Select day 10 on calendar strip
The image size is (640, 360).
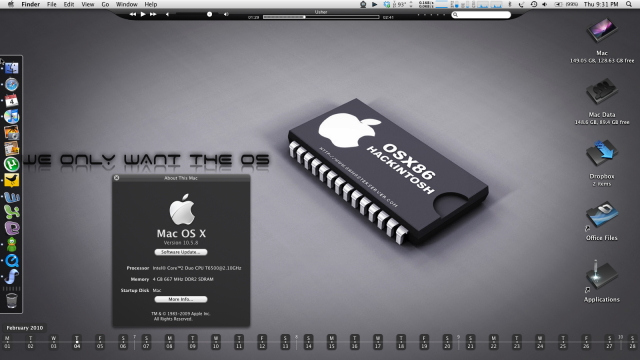216,342
